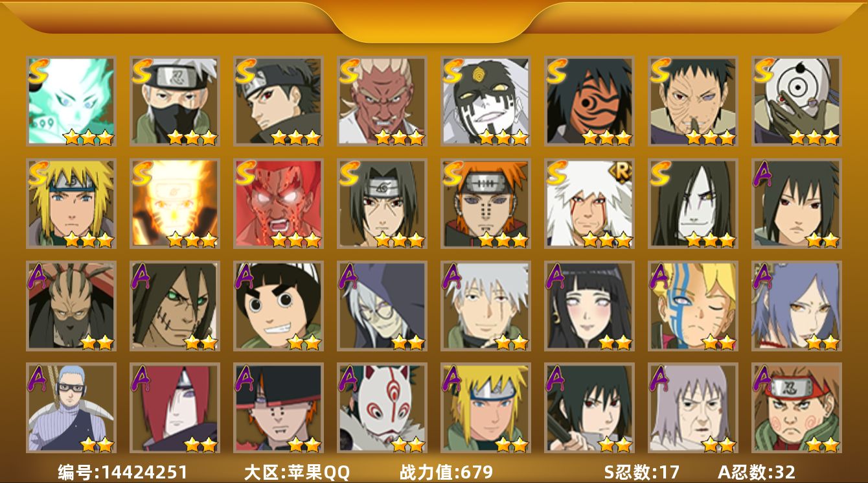This screenshot has height=483, width=868.
Task: Choose the hooded character wearing glasses
Action: 382,306
